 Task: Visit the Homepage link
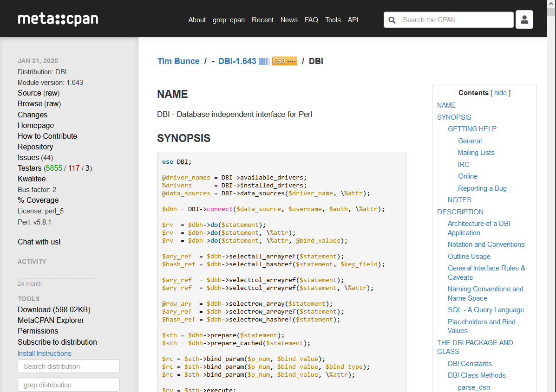tap(36, 125)
